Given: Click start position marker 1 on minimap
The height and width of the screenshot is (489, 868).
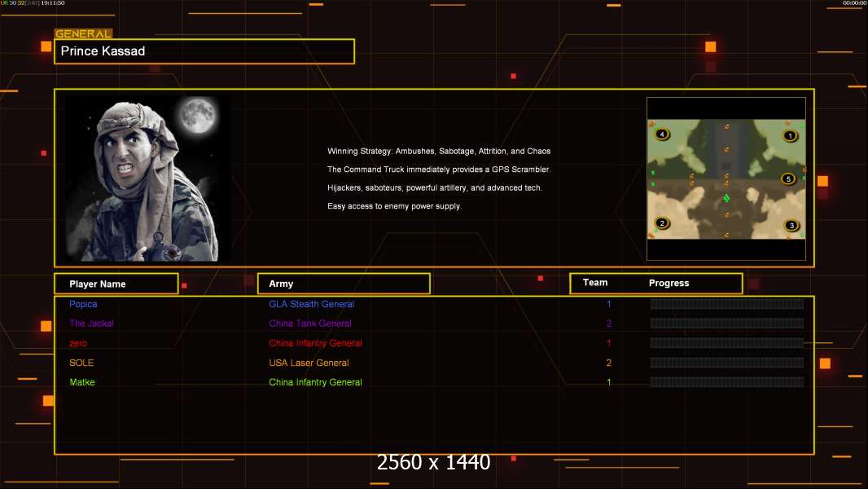Looking at the screenshot, I should click(x=790, y=135).
